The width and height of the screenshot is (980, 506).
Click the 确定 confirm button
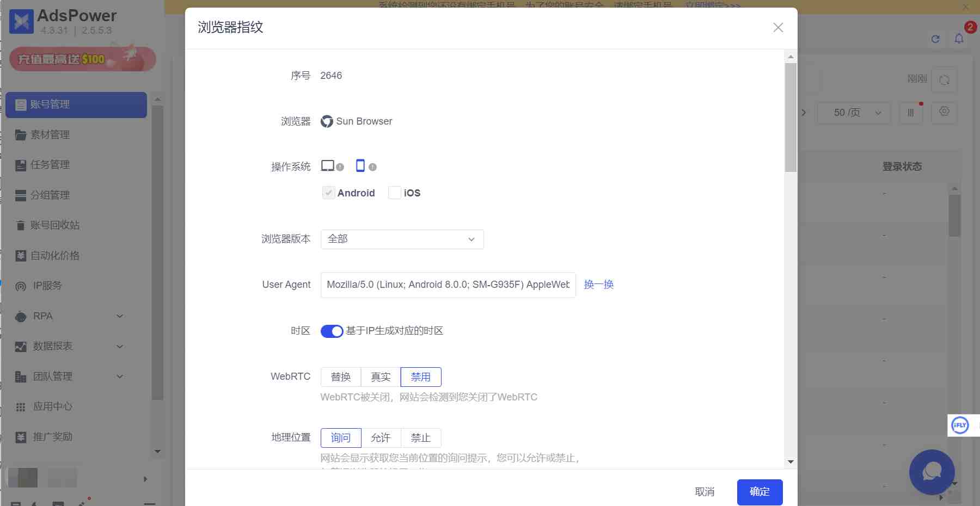pos(759,492)
